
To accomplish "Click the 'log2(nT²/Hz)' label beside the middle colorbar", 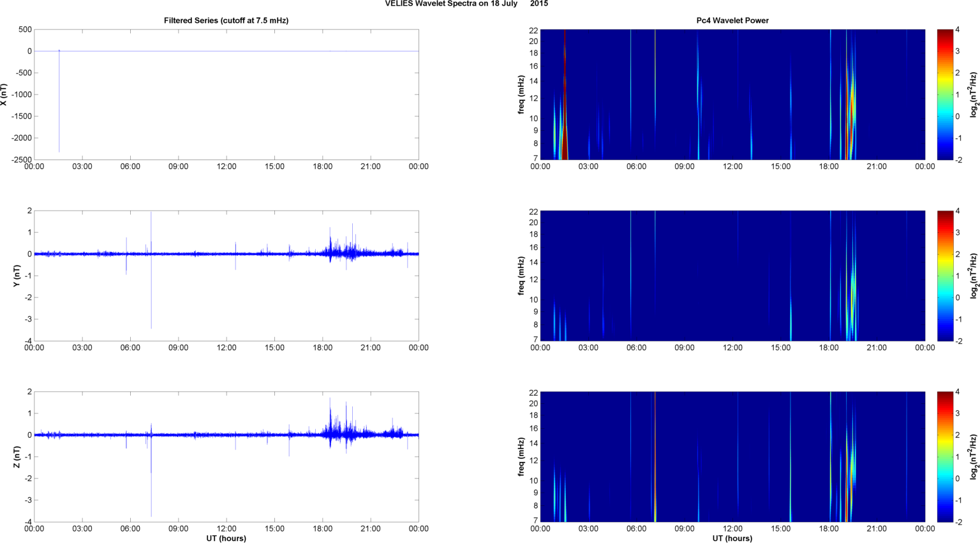I will click(x=974, y=276).
